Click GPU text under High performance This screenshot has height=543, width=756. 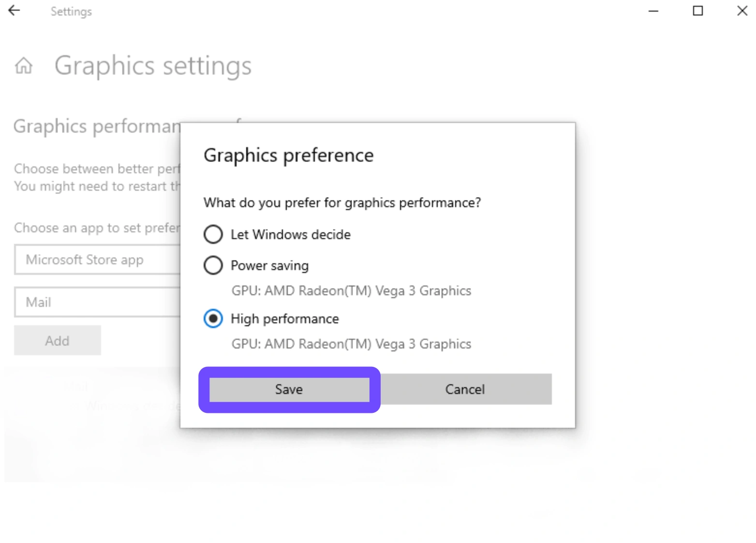351,344
